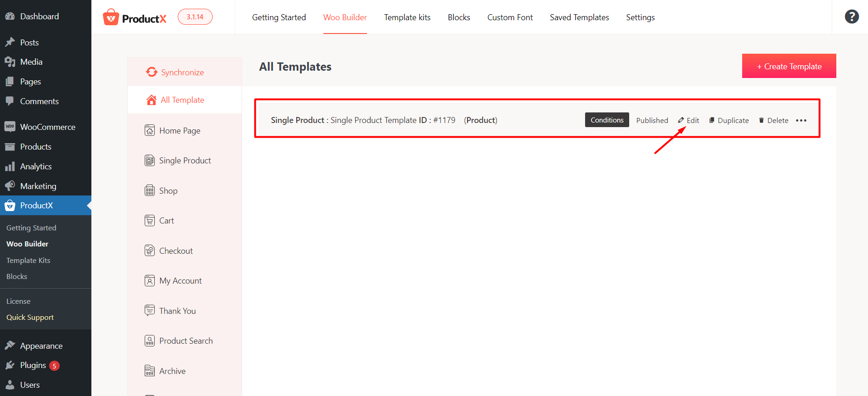Viewport: 868px width, 396px height.
Task: Click the Single Product template icon
Action: (150, 160)
